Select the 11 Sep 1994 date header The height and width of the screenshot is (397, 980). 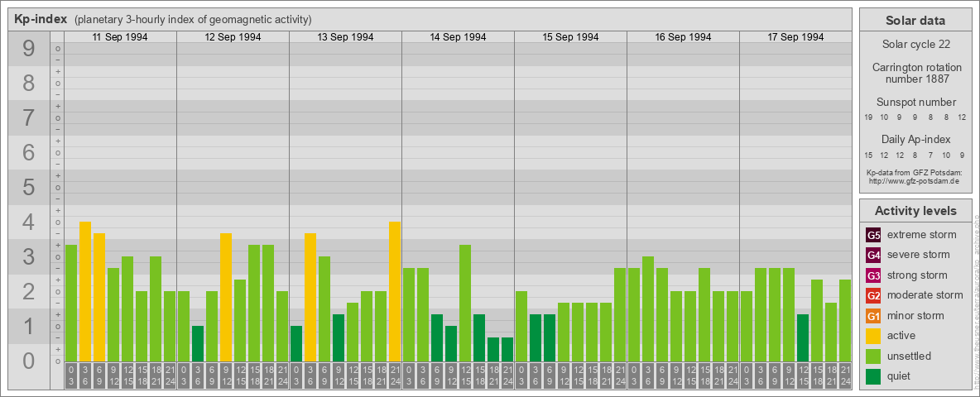(x=120, y=37)
